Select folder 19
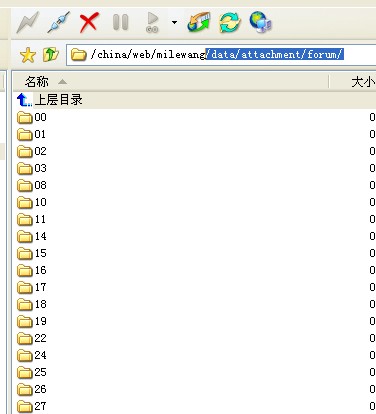This screenshot has height=414, width=376. tap(32, 321)
